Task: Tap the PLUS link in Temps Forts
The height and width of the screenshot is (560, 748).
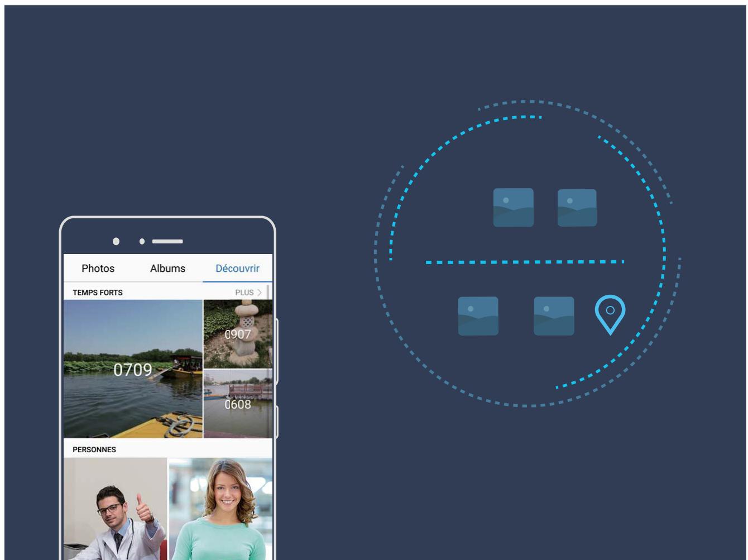Action: 244,293
